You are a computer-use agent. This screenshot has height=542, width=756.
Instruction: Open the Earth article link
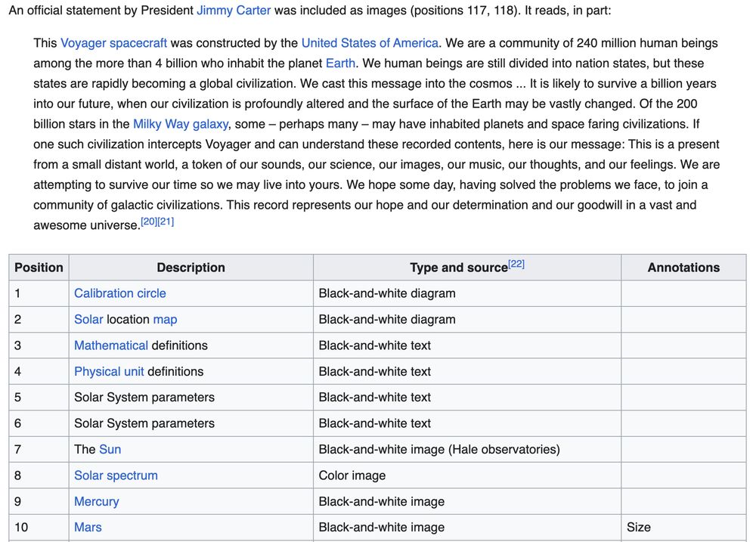[x=340, y=63]
